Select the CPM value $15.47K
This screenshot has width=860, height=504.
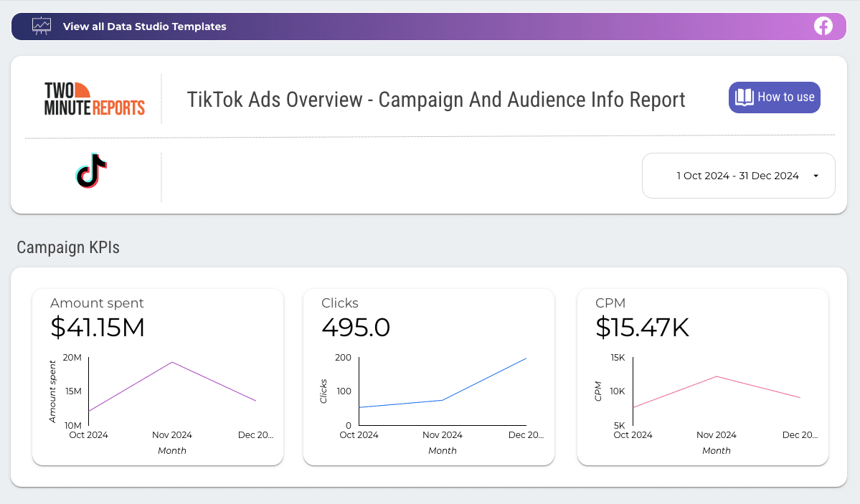(642, 328)
